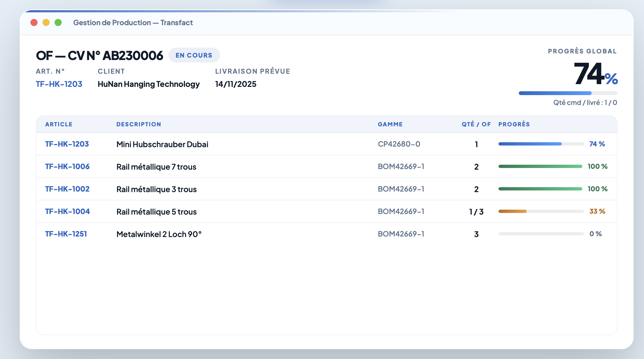
Task: Click the '0 %' progress value
Action: (x=596, y=234)
